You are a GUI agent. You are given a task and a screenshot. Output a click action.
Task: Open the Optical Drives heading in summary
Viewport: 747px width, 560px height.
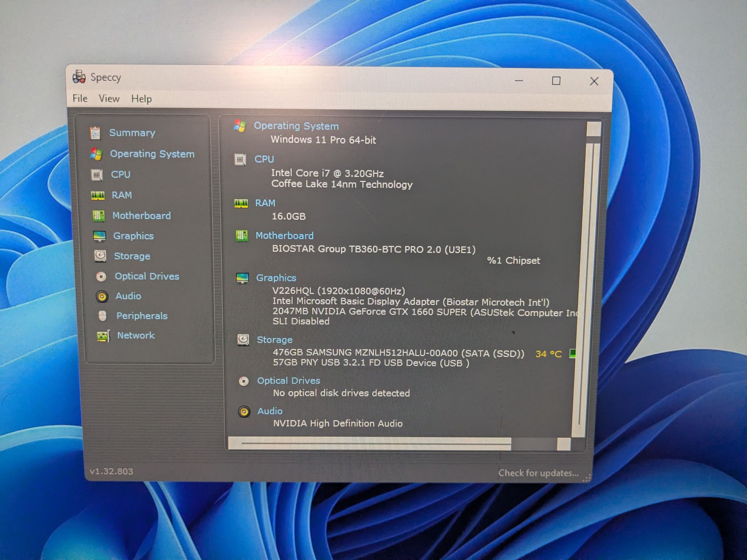289,381
